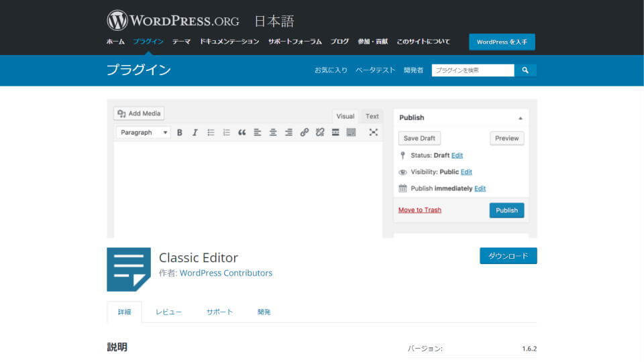Open ドキュメンテーション nav item

tap(229, 42)
